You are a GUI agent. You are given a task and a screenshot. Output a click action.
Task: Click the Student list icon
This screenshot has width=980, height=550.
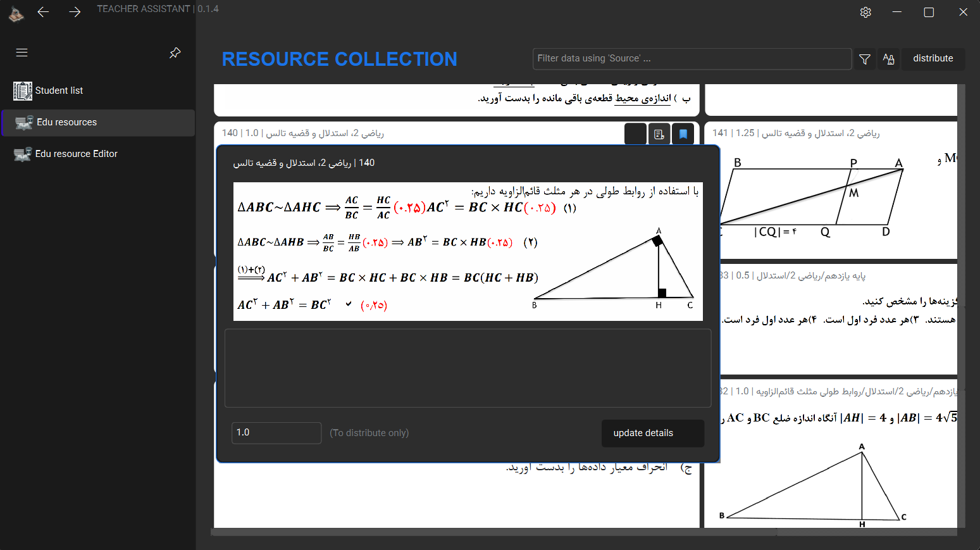click(23, 91)
